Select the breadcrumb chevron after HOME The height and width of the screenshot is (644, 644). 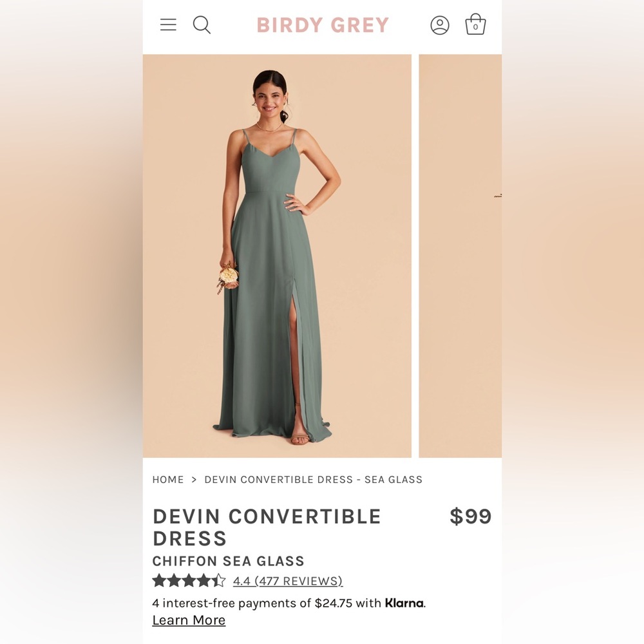point(193,479)
